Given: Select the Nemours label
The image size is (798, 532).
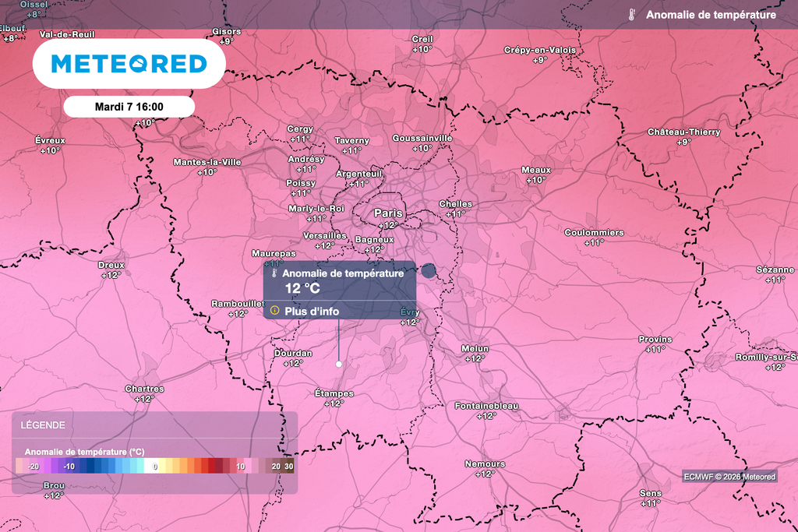Looking at the screenshot, I should [485, 464].
